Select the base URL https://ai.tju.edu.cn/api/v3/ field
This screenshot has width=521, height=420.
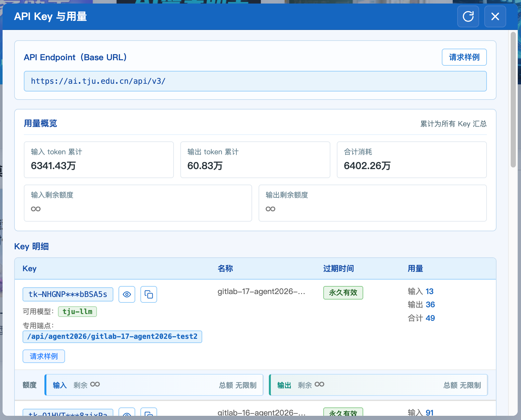click(255, 81)
